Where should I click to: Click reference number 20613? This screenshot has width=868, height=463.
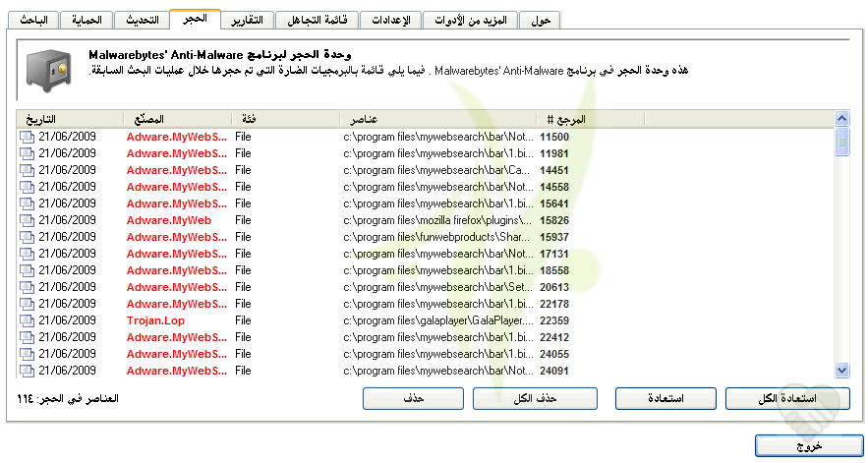coord(554,287)
